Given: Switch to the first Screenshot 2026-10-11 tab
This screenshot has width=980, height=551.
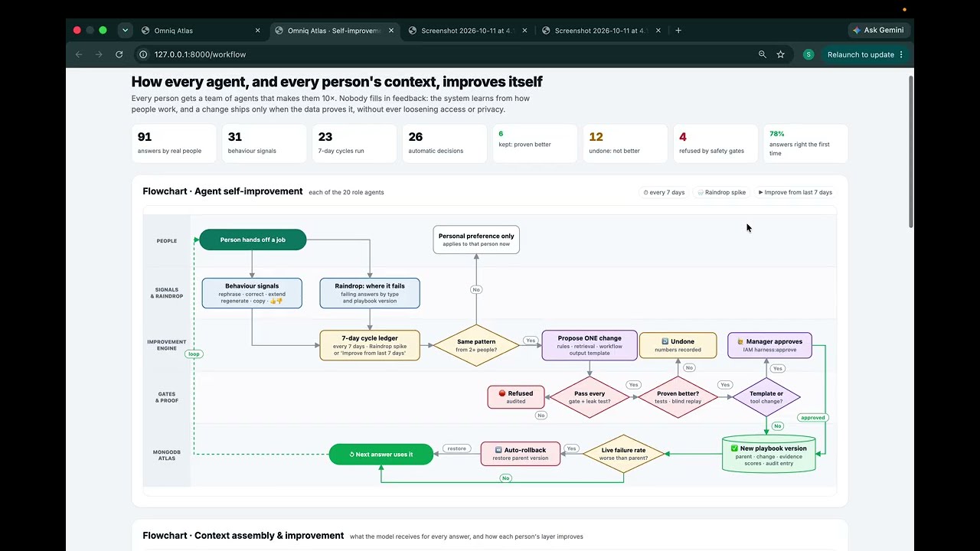Looking at the screenshot, I should [x=467, y=31].
